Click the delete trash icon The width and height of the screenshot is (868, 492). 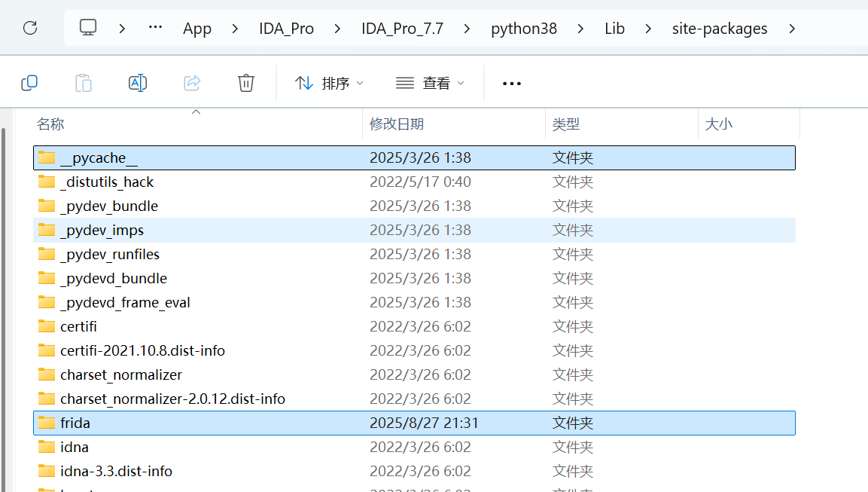[x=245, y=83]
